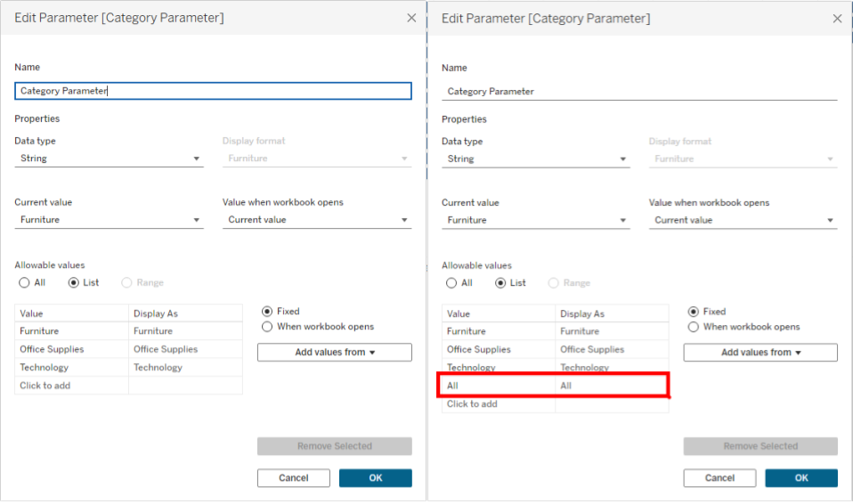This screenshot has height=504, width=853.
Task: Select the All radio button in left dialog
Action: (24, 283)
